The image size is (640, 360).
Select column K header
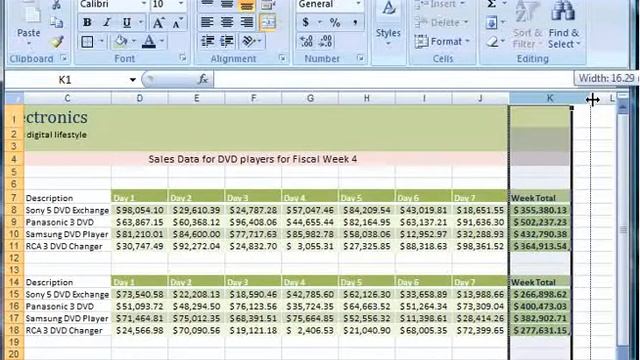pos(549,98)
